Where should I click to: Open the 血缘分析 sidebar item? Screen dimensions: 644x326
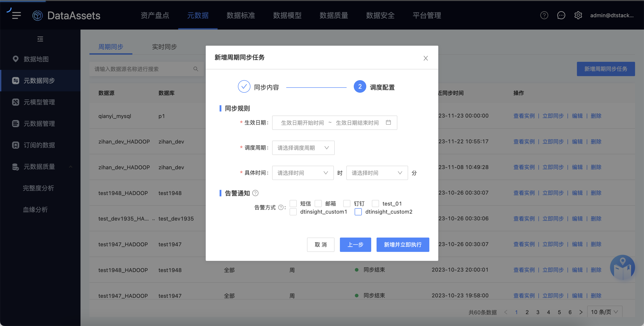coord(35,210)
